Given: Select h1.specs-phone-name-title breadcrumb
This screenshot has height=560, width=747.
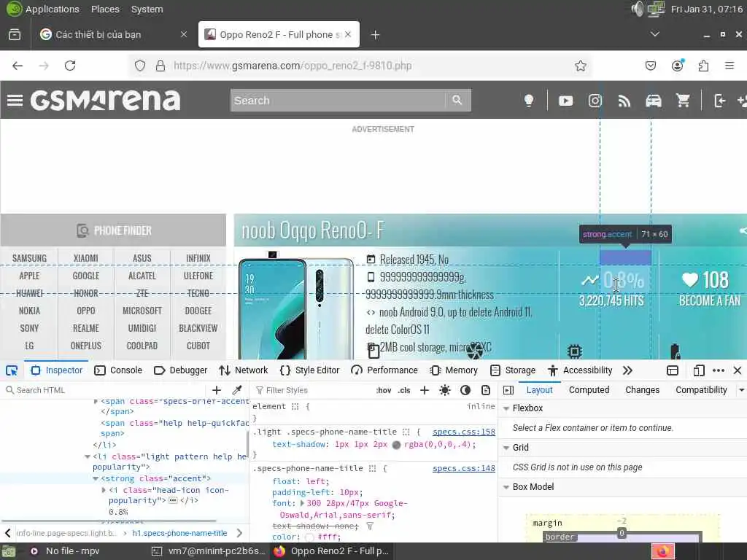Looking at the screenshot, I should [179, 533].
